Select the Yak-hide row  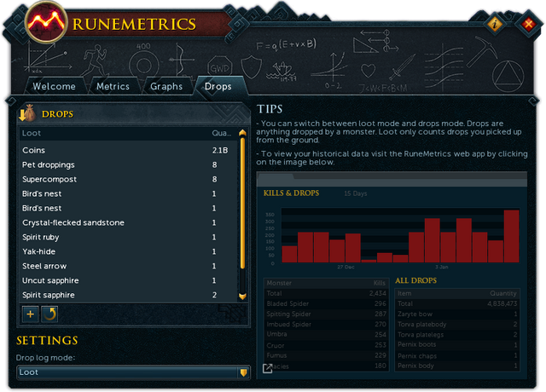click(x=128, y=251)
